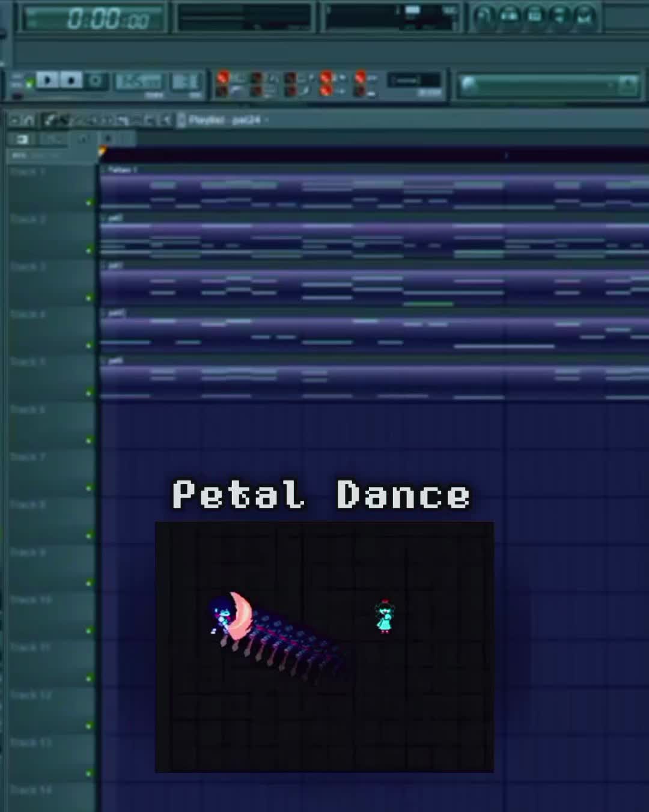The height and width of the screenshot is (812, 649).
Task: Click the Petal Dance game video overlay
Action: [324, 647]
